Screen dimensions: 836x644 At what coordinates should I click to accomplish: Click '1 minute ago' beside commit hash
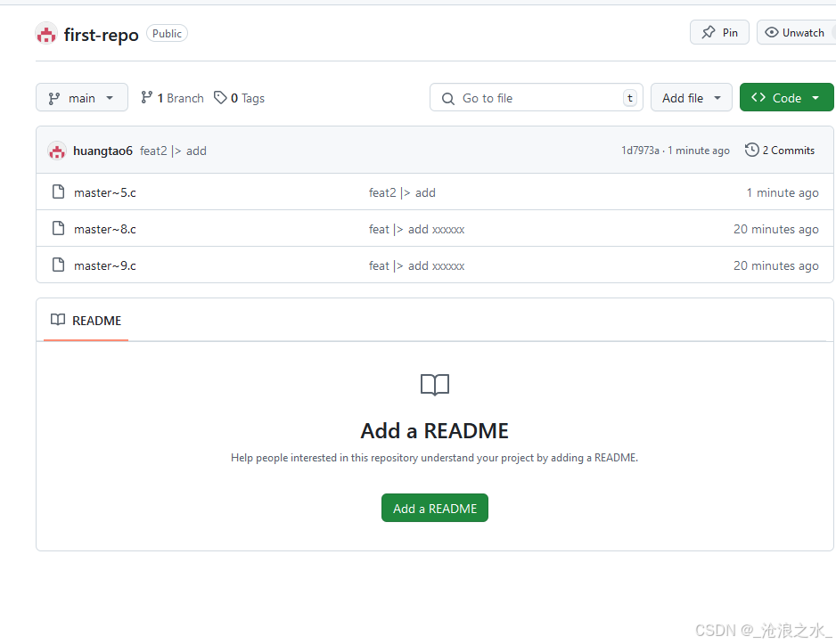tap(699, 151)
